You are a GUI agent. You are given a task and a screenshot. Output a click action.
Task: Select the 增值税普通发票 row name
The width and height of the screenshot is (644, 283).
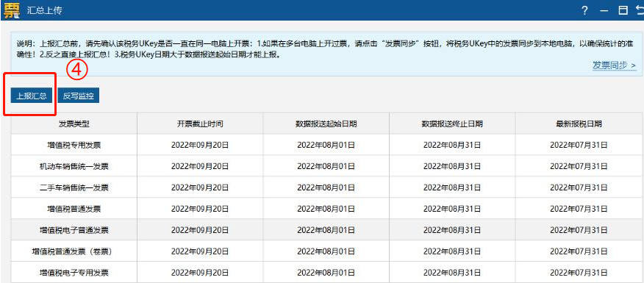tap(74, 209)
